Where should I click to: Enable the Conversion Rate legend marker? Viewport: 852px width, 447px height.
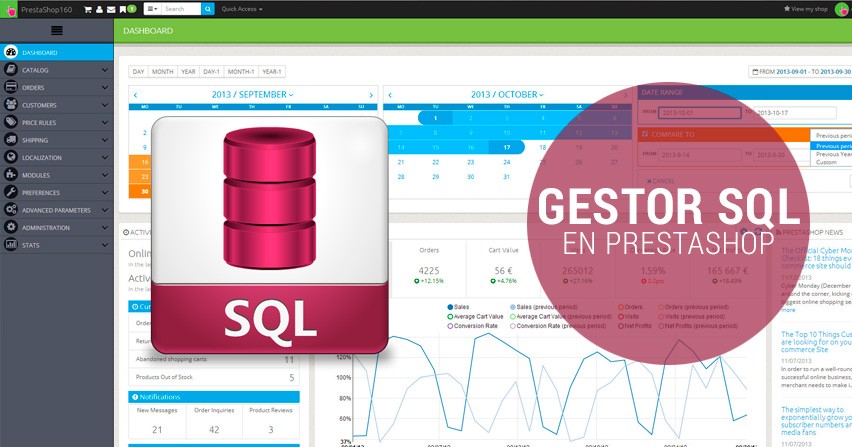point(450,326)
